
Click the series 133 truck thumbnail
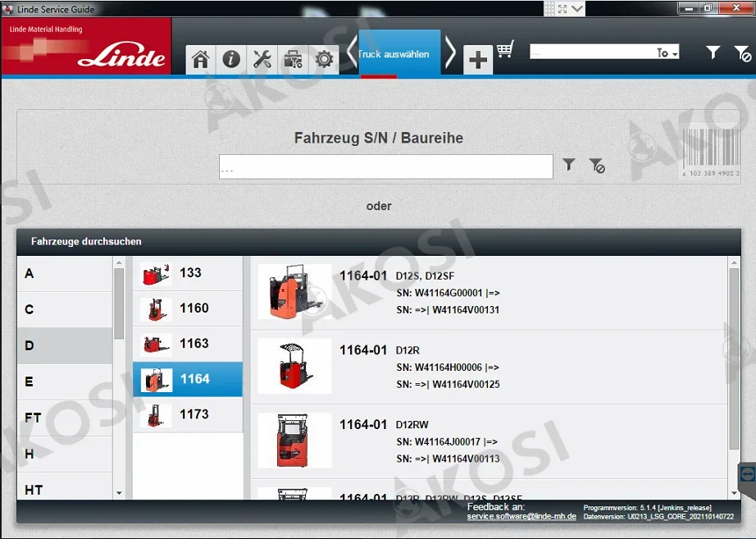(x=156, y=273)
